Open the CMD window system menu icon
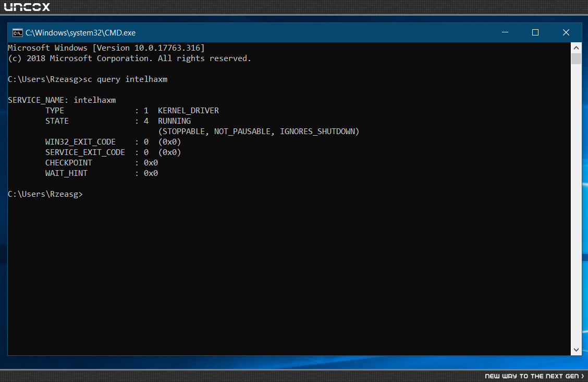 pyautogui.click(x=17, y=33)
